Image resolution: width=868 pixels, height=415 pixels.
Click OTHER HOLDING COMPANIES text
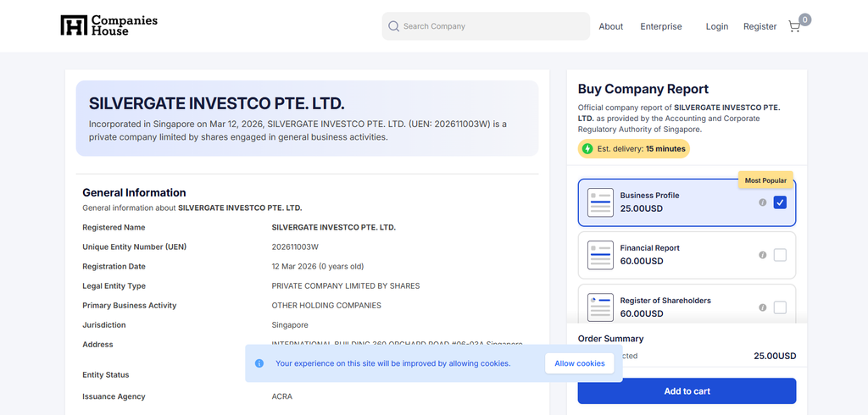pos(326,306)
